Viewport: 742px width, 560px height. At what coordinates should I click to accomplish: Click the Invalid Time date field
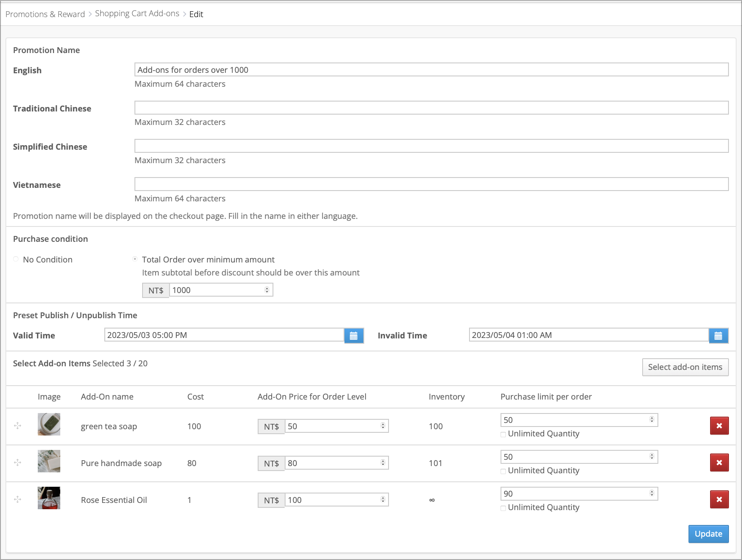coord(589,335)
